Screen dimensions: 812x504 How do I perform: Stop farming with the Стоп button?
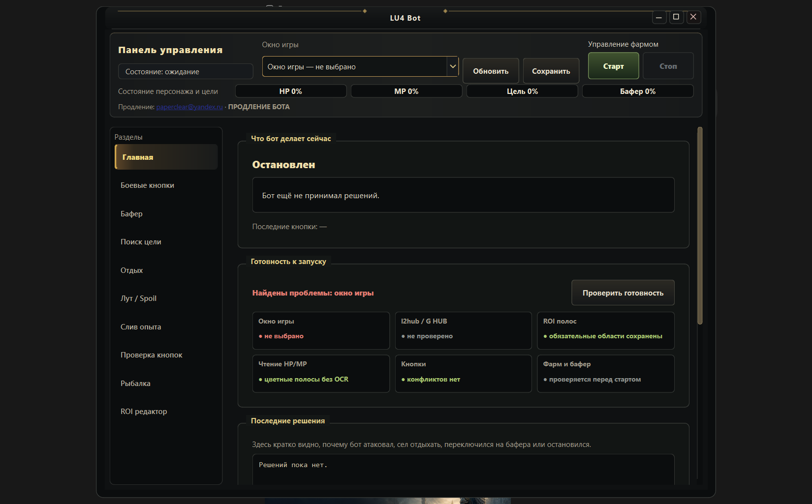[x=668, y=66]
